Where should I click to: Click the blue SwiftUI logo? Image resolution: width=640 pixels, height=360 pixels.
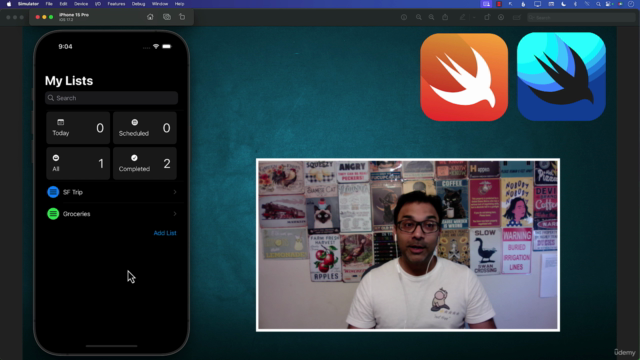pos(561,77)
